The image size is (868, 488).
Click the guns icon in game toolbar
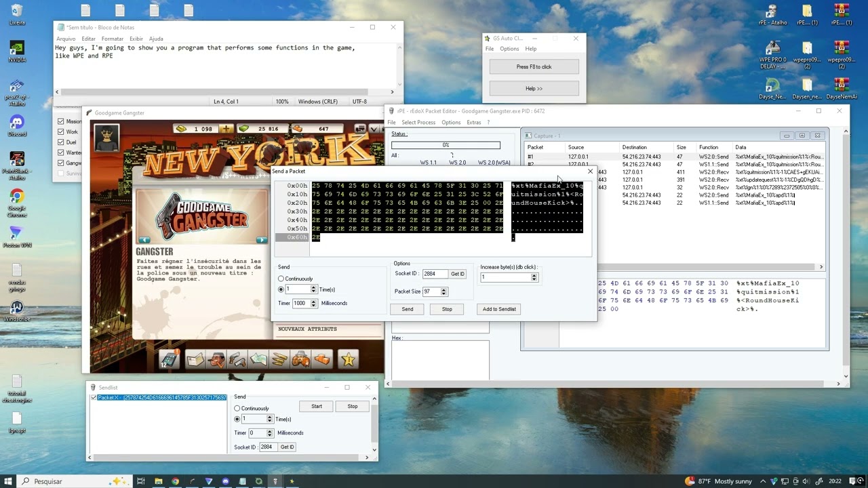coord(237,359)
